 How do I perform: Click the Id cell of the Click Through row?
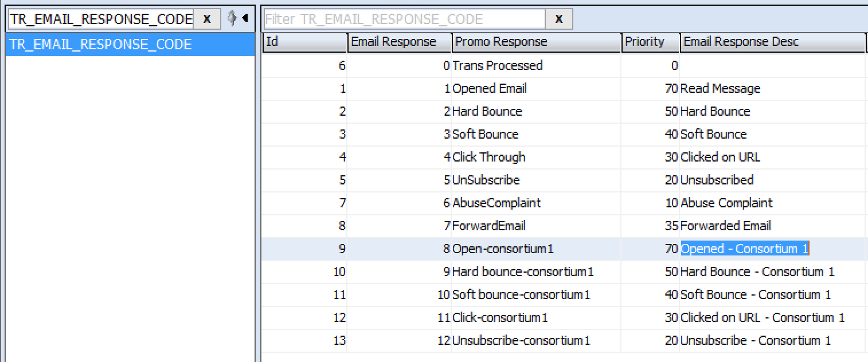pos(304,158)
